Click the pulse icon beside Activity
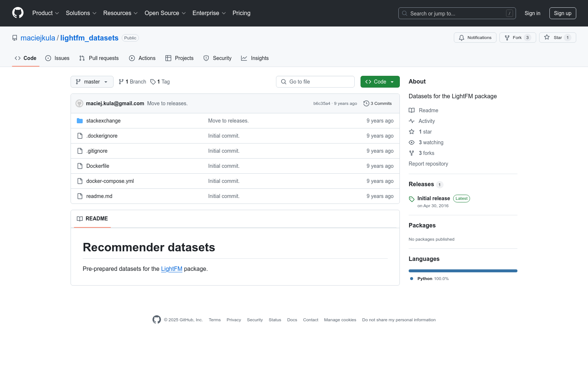Image resolution: width=588 pixels, height=368 pixels. pyautogui.click(x=412, y=121)
